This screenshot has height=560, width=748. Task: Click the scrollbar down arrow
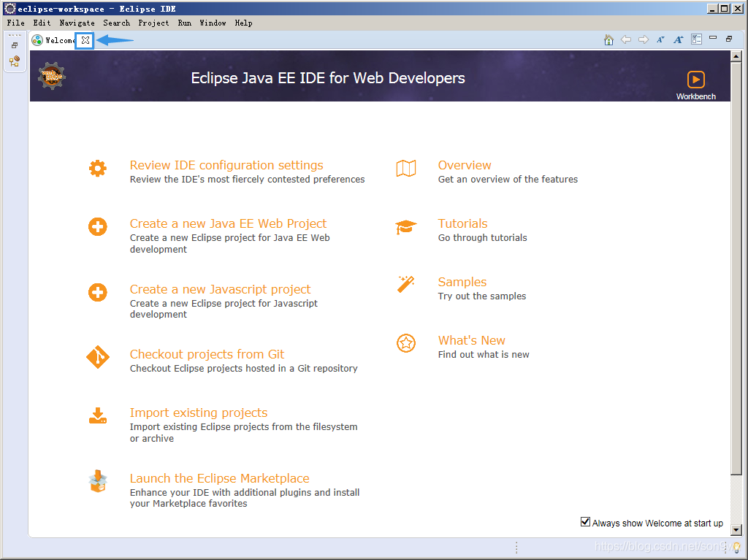click(x=736, y=529)
